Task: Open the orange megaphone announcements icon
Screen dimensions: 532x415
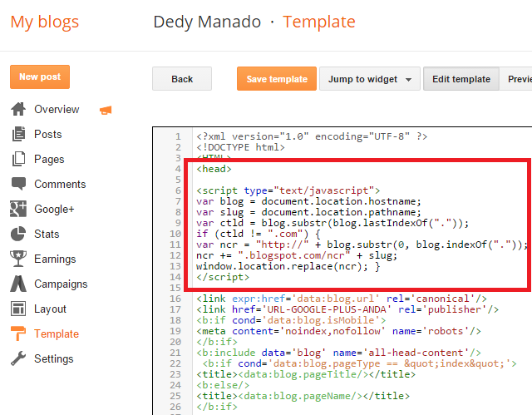Action: point(106,110)
